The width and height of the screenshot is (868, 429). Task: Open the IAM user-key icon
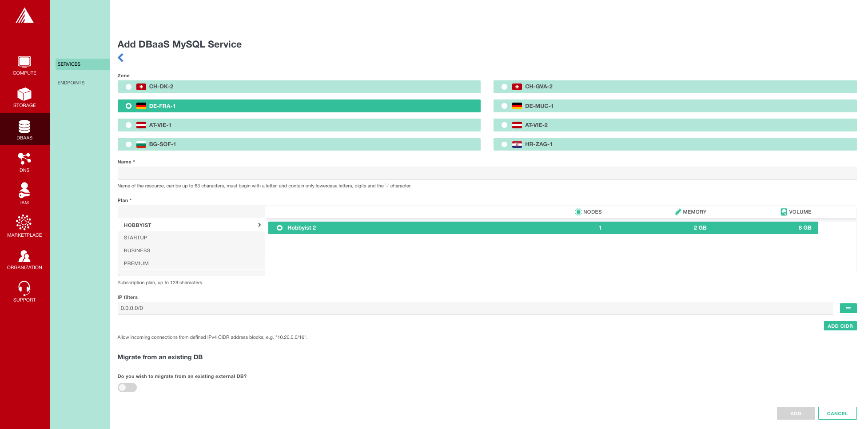24,191
